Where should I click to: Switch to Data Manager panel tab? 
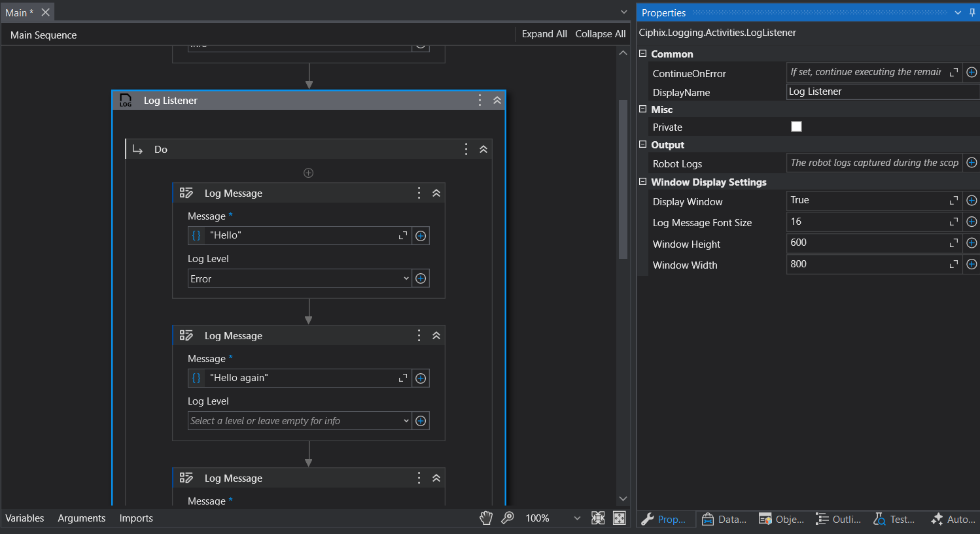[724, 519]
